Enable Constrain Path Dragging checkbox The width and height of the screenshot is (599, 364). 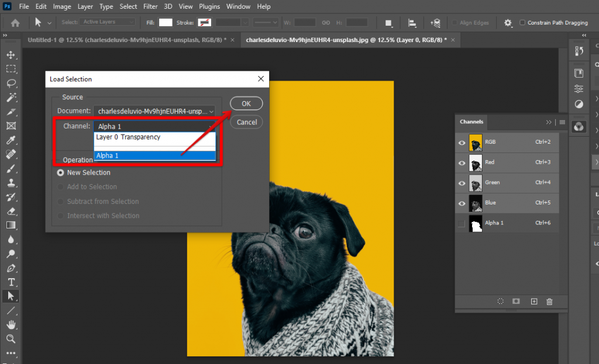point(522,22)
